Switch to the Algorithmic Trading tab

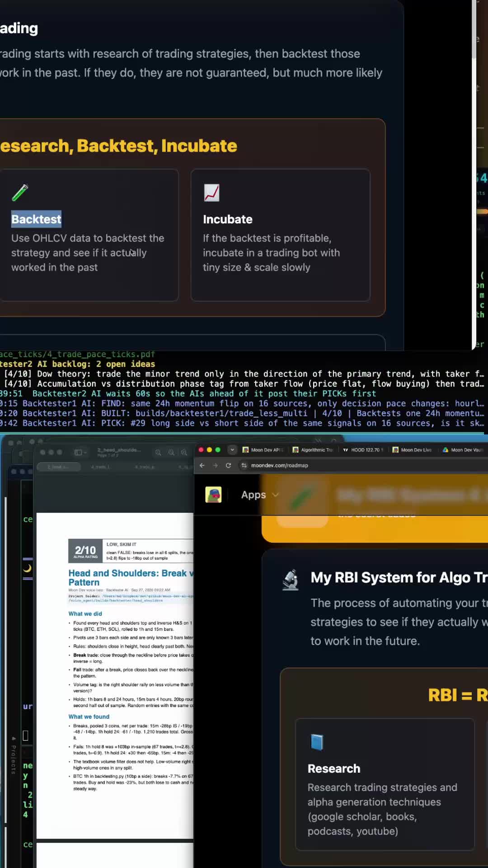(313, 450)
